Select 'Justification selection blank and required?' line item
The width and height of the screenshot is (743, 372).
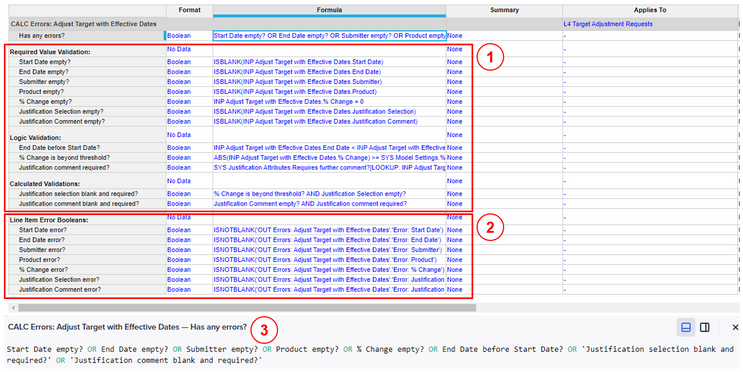(x=79, y=194)
